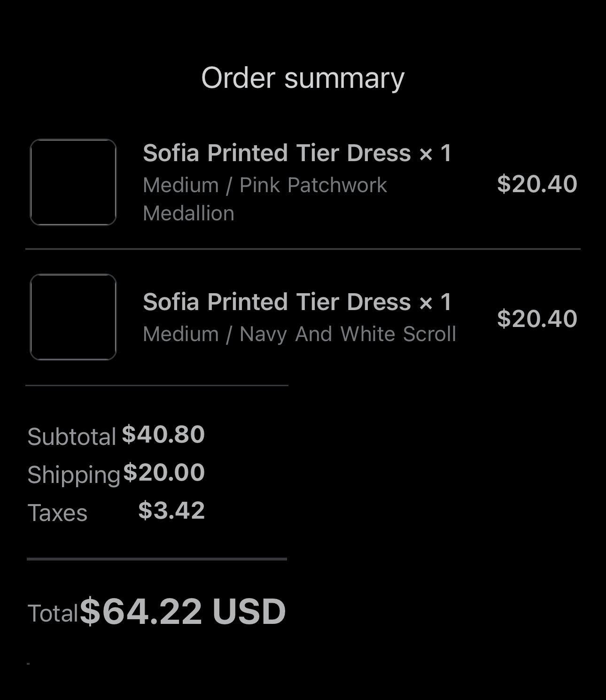606x700 pixels.
Task: Open the Navy And White Scroll dress thumbnail
Action: tap(73, 317)
